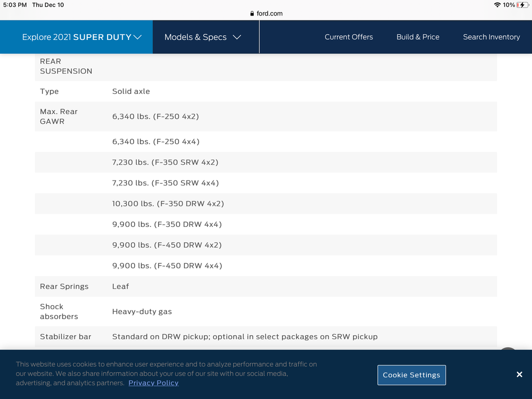
Task: Expand the Explore 2021 Super Duty dropdown
Action: point(76,37)
